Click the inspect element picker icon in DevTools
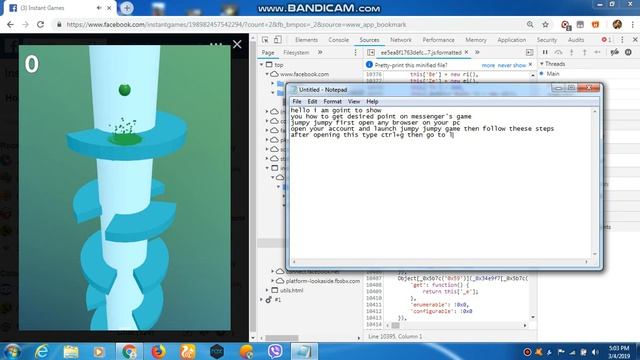This screenshot has width=640, height=360. pyautogui.click(x=265, y=40)
